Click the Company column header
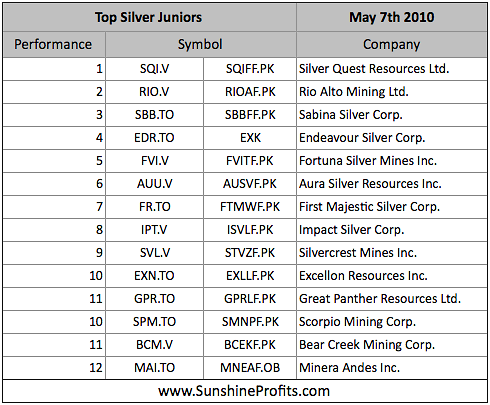490x405 pixels. [392, 45]
